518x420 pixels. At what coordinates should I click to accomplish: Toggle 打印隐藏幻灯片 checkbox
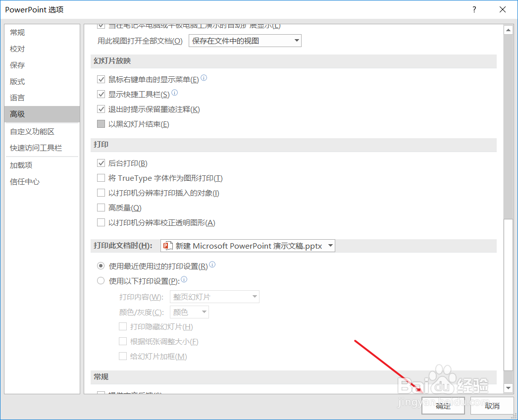click(x=123, y=326)
